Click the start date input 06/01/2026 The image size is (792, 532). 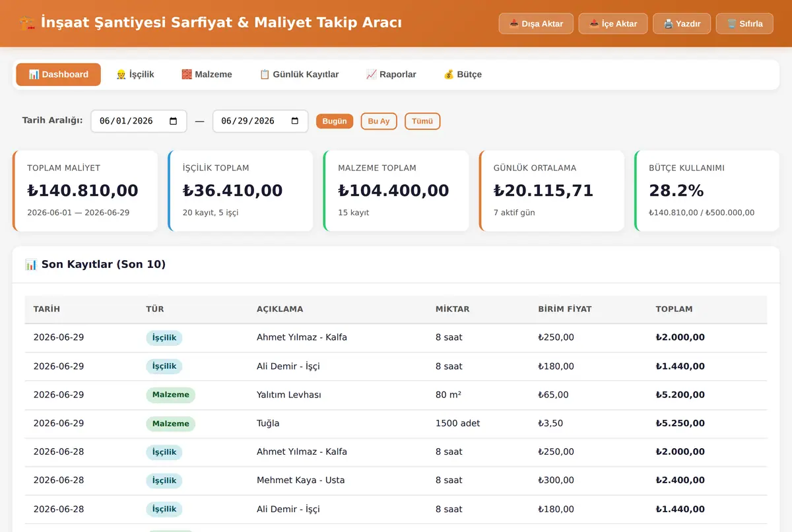coord(139,121)
